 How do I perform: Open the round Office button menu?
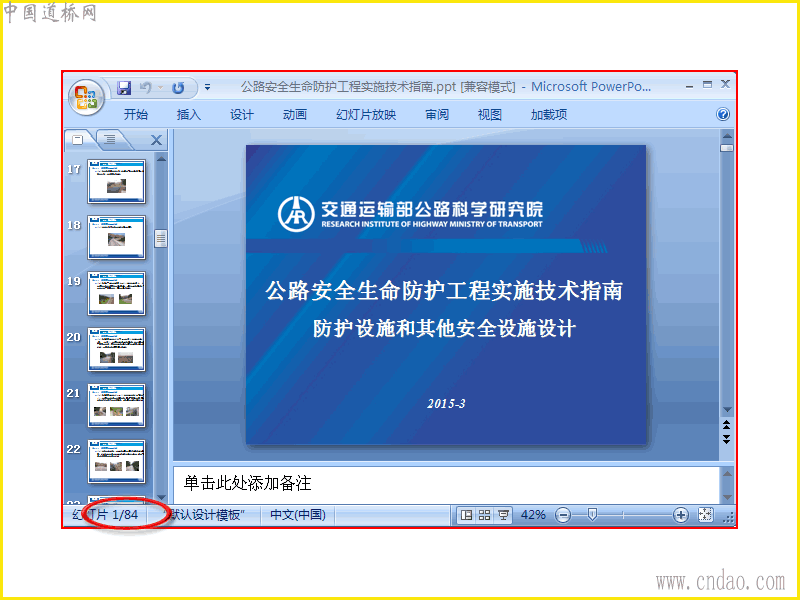click(x=86, y=97)
